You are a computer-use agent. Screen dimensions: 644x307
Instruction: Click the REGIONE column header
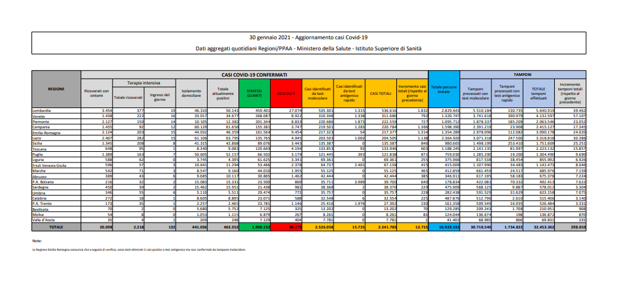56,87
